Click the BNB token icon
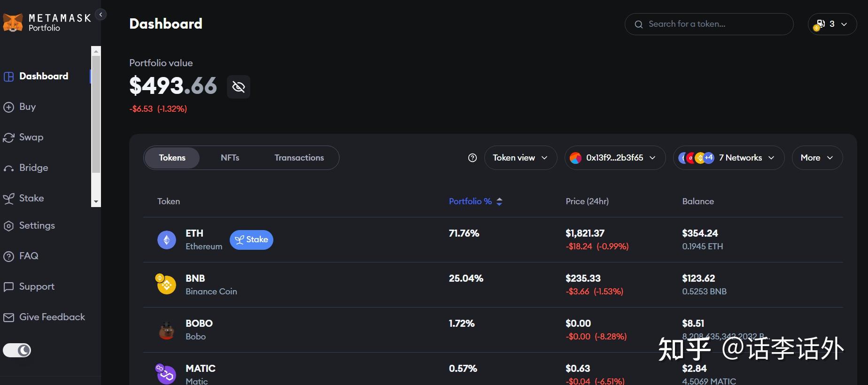 click(x=166, y=285)
